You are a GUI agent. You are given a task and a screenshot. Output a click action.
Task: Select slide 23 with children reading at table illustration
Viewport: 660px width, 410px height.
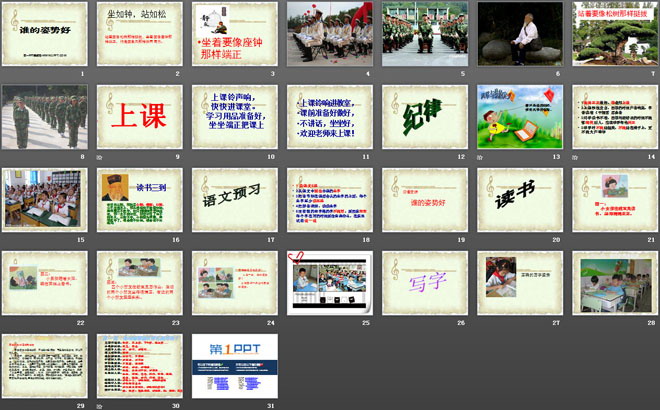click(140, 283)
